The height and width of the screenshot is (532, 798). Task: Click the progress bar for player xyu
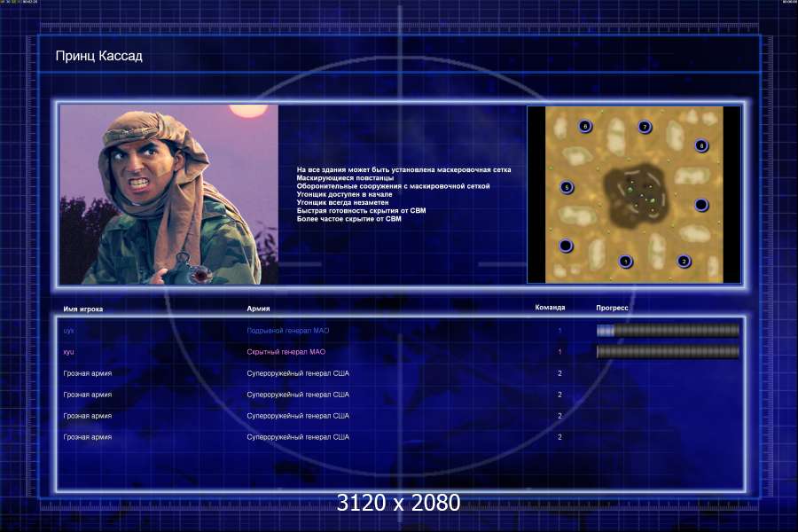pyautogui.click(x=668, y=351)
